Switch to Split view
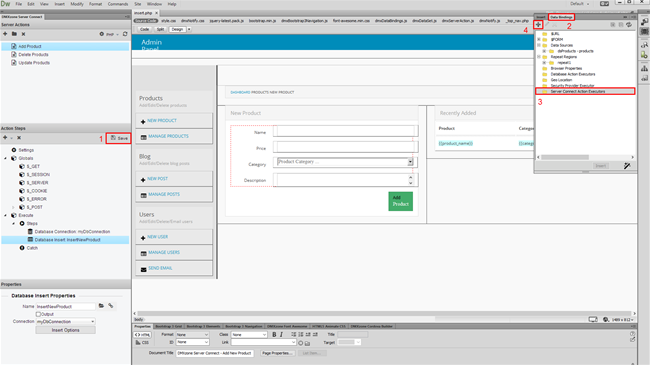650x365 pixels. point(160,29)
